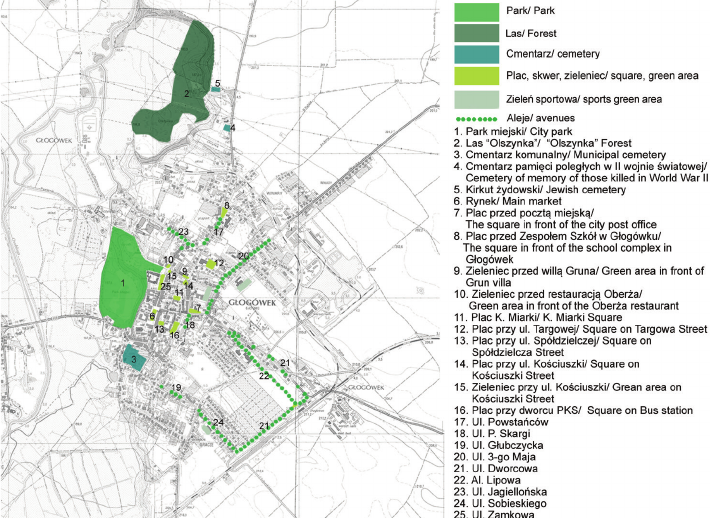The image size is (710, 518).
Task: Click the WWII cemetery marker labeled 4
Action: pos(226,128)
